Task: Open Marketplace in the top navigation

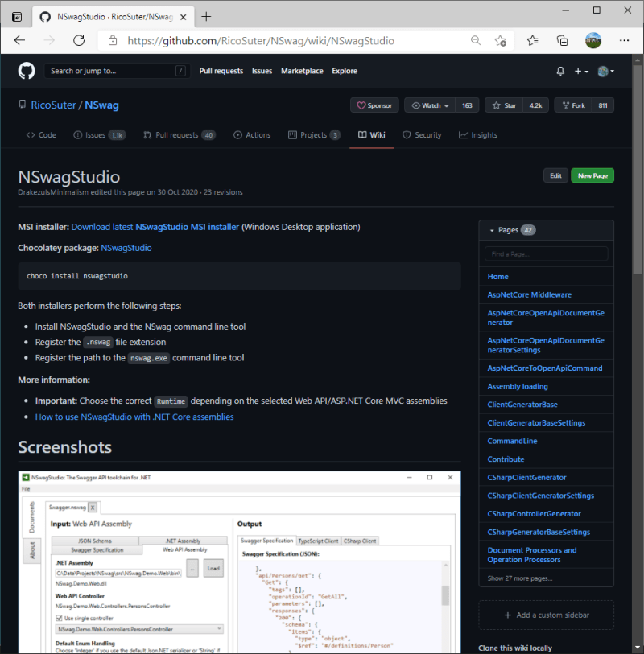Action: 302,71
